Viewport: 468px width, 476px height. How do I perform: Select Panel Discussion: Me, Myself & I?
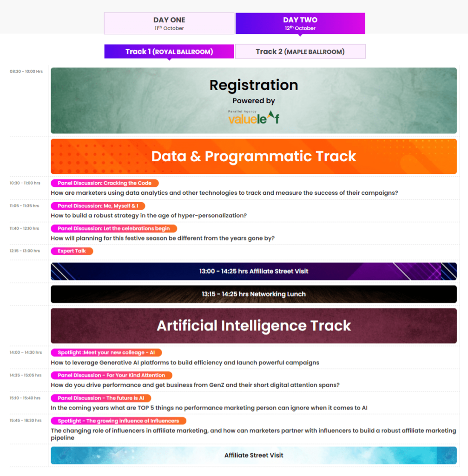pos(98,206)
